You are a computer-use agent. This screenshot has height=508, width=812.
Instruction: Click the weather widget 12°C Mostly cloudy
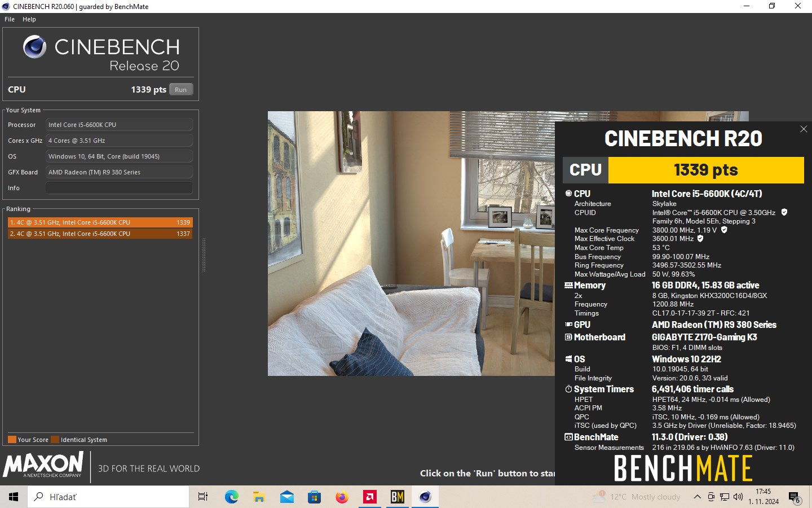pyautogui.click(x=636, y=497)
